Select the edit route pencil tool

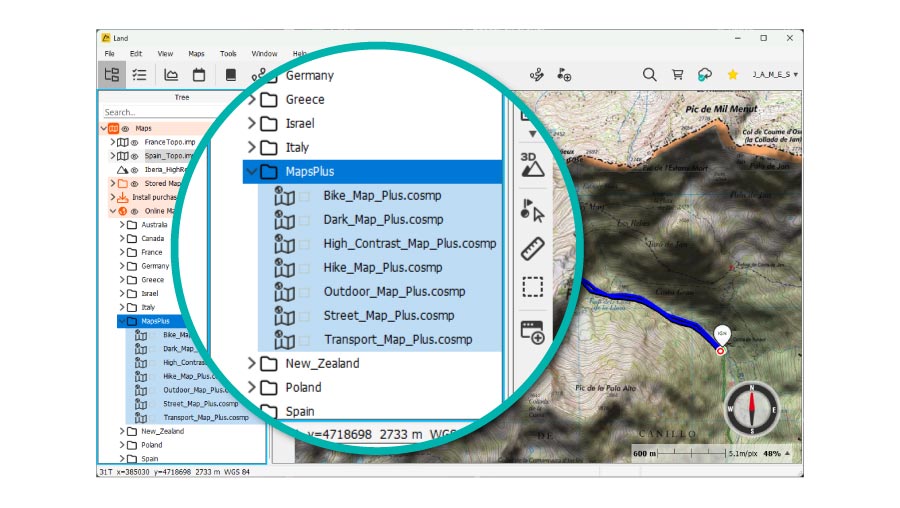537,75
